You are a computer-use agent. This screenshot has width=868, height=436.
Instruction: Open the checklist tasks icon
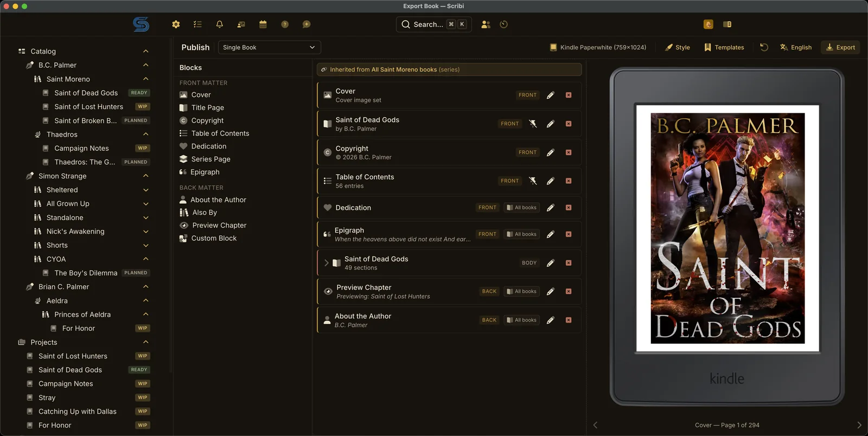pyautogui.click(x=197, y=24)
